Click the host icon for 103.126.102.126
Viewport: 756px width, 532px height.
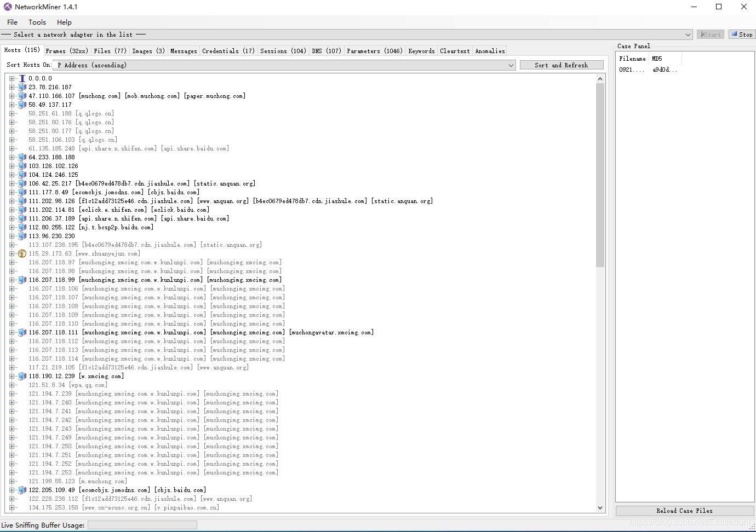pyautogui.click(x=22, y=166)
